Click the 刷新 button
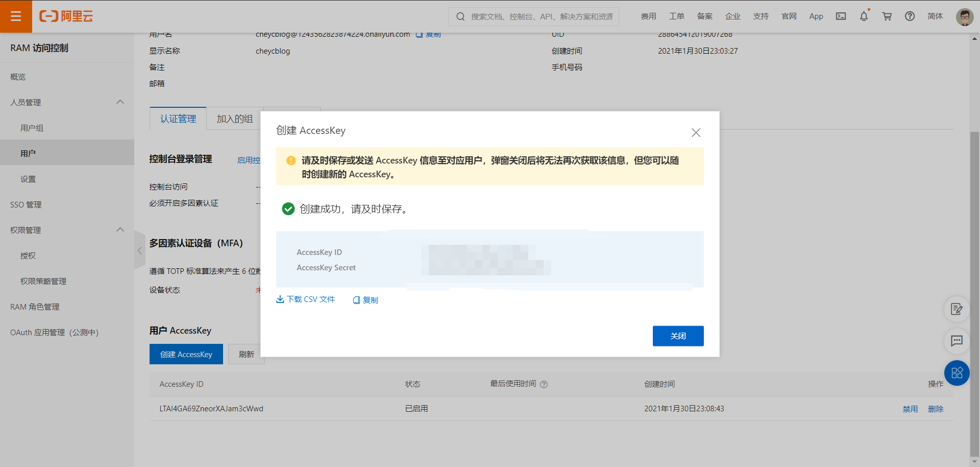Image resolution: width=980 pixels, height=467 pixels. coord(247,354)
